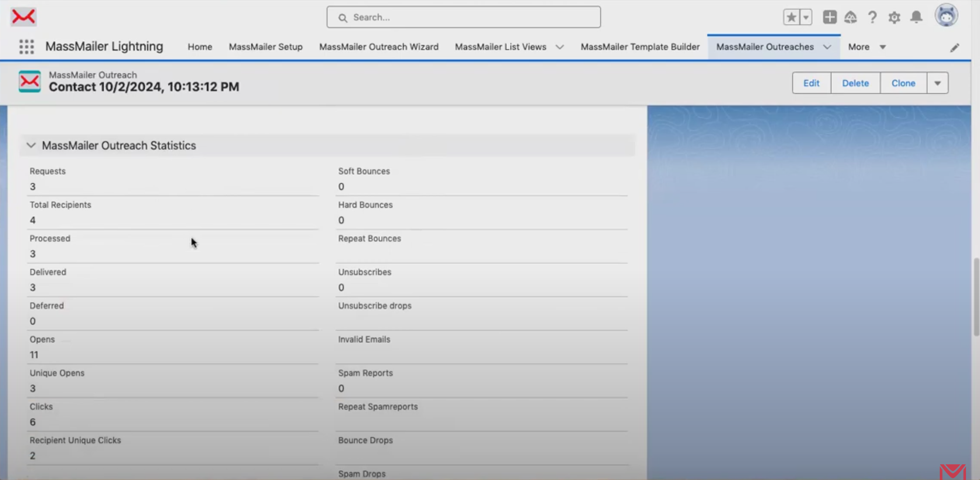The height and width of the screenshot is (480, 980).
Task: Click the MassMailer Lightning app name
Action: (x=104, y=46)
